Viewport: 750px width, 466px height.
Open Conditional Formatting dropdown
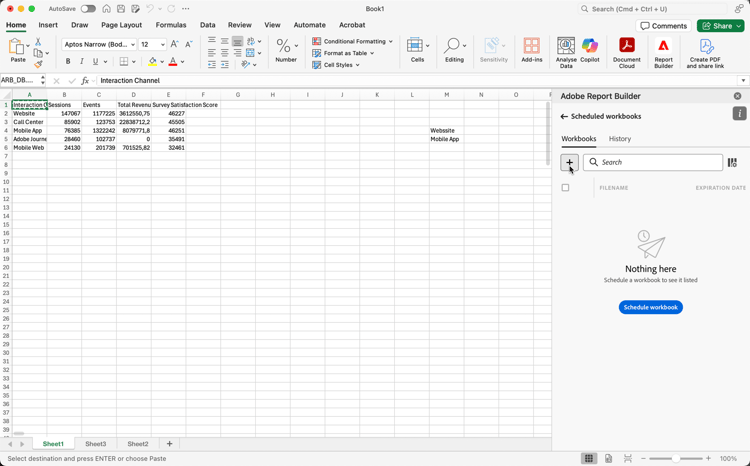click(x=353, y=41)
